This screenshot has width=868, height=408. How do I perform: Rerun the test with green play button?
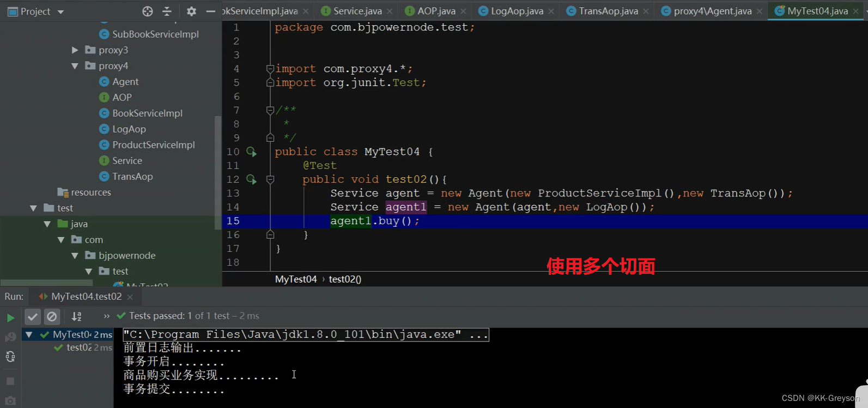coord(10,317)
